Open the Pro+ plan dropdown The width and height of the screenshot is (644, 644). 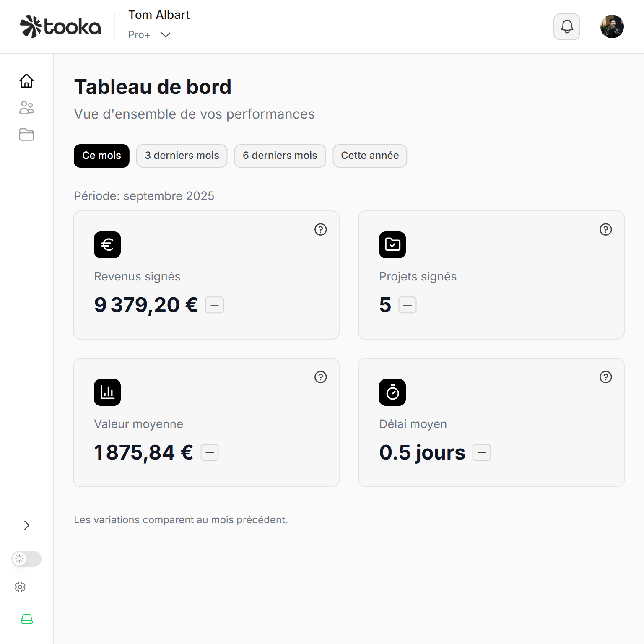[149, 34]
